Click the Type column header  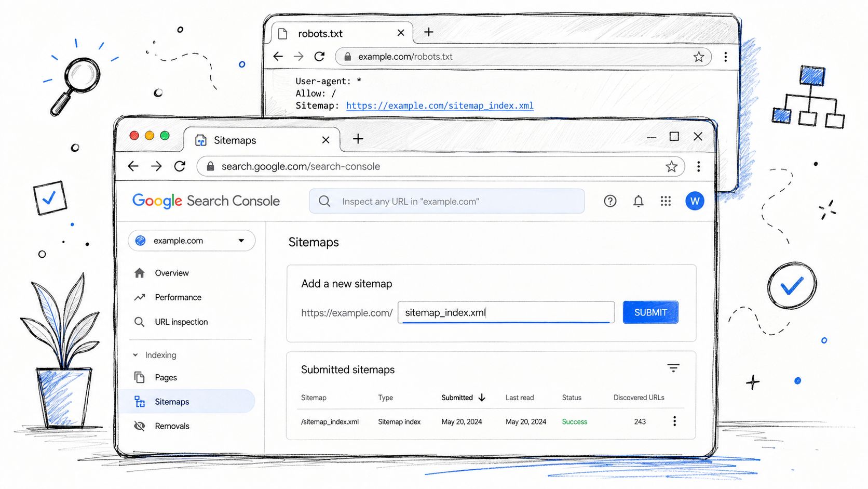(386, 398)
